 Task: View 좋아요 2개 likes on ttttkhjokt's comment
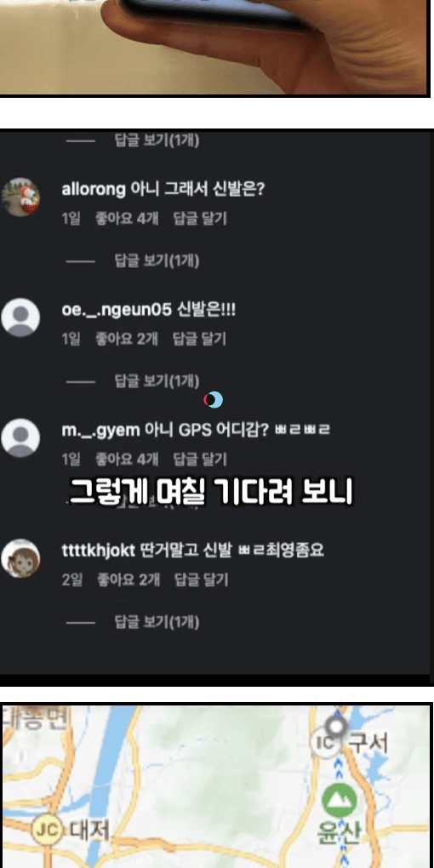click(x=128, y=580)
